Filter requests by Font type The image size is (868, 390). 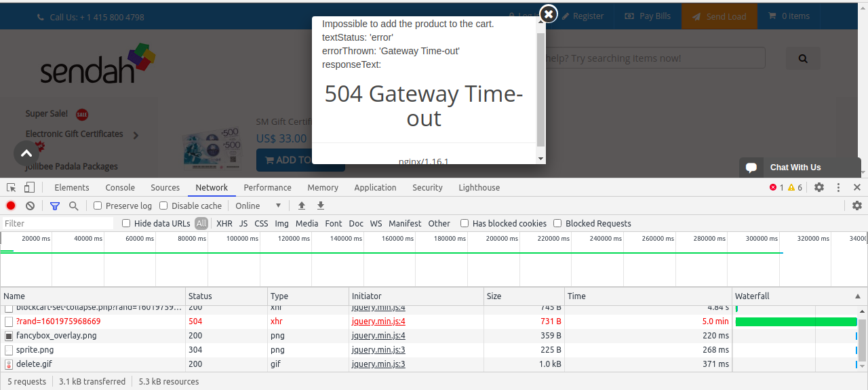click(x=334, y=223)
